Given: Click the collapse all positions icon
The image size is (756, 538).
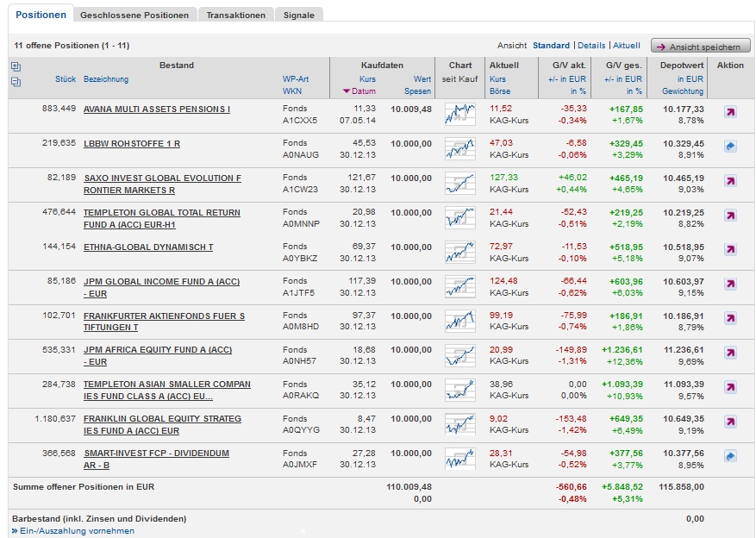Looking at the screenshot, I should pos(16,82).
